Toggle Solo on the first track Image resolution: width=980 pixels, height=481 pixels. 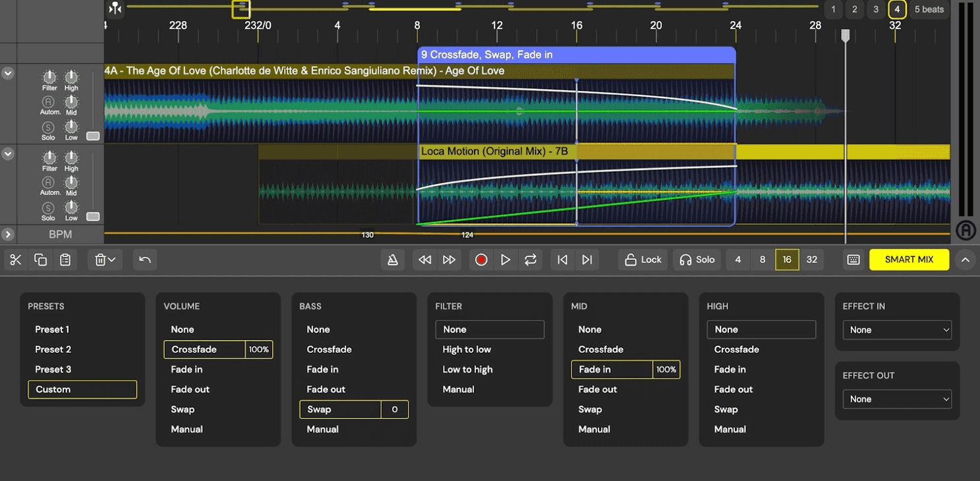pos(48,128)
